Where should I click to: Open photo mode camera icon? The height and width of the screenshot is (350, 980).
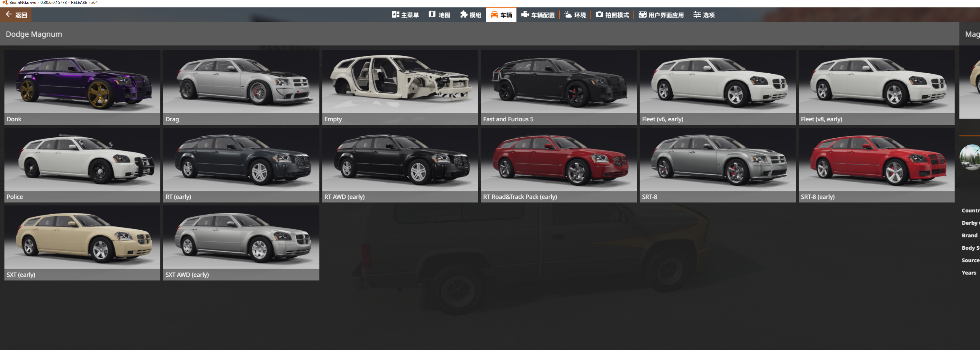tap(599, 14)
